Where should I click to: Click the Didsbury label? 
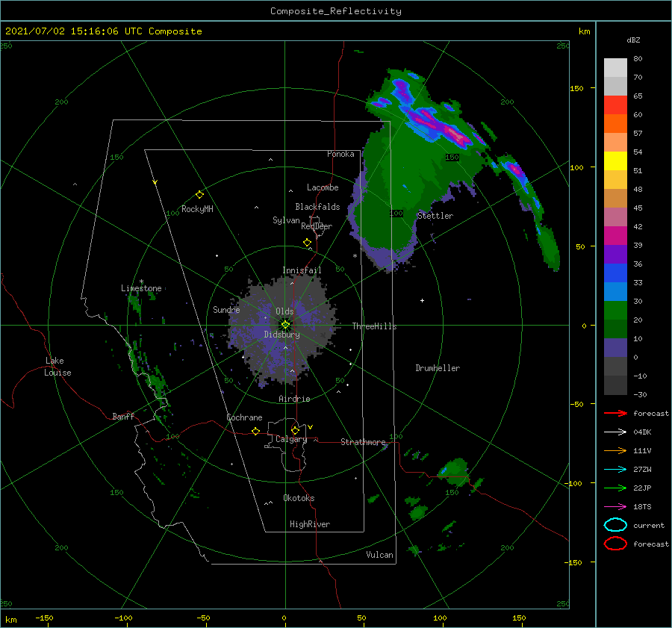point(282,335)
